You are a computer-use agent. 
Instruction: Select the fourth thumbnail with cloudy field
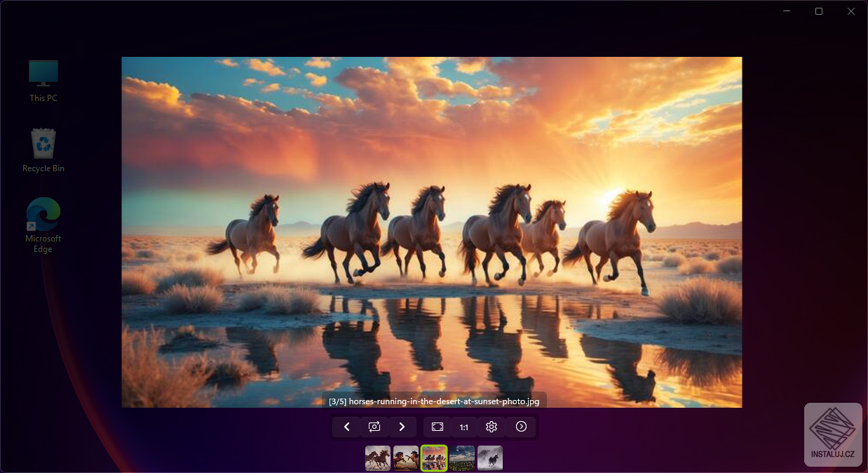[x=462, y=458]
